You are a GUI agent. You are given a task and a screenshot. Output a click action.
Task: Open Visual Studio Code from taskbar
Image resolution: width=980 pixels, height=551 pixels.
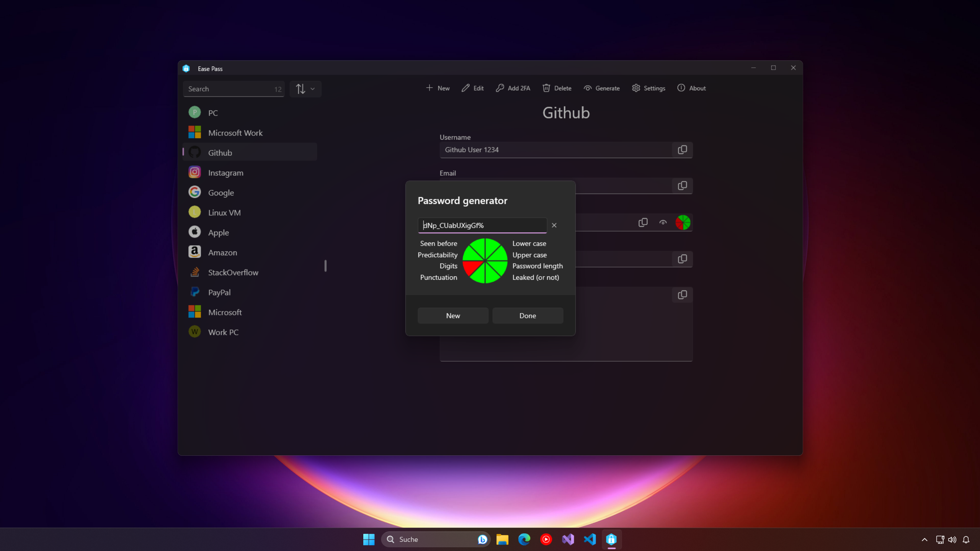pyautogui.click(x=590, y=540)
